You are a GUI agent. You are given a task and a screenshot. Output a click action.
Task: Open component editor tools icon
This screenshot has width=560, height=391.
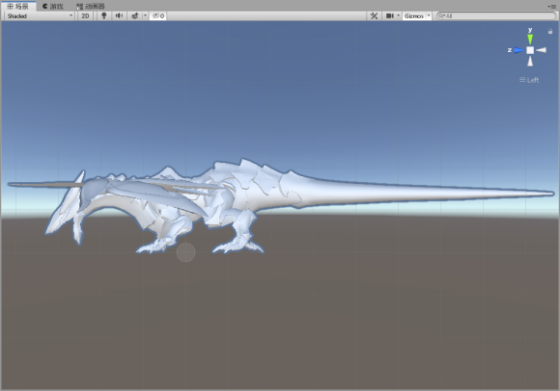click(x=374, y=16)
